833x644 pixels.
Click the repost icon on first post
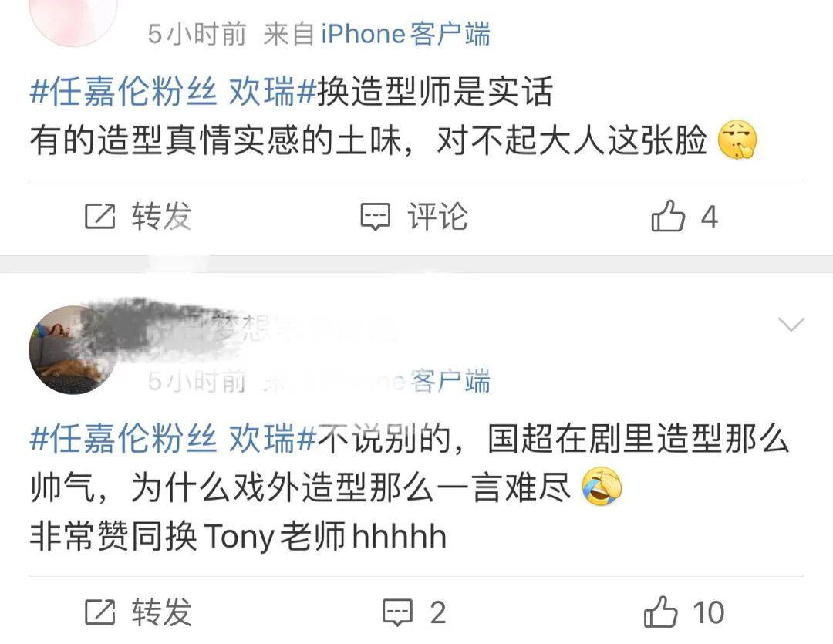(99, 216)
